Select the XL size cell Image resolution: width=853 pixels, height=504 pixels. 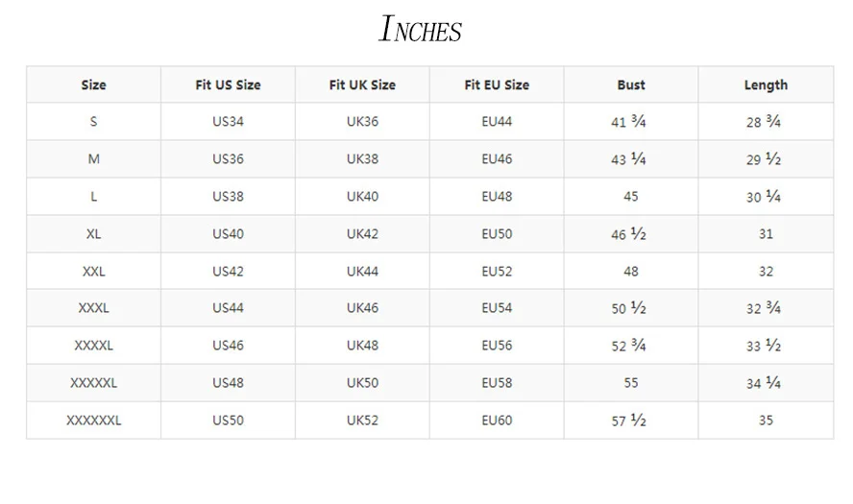(x=93, y=234)
